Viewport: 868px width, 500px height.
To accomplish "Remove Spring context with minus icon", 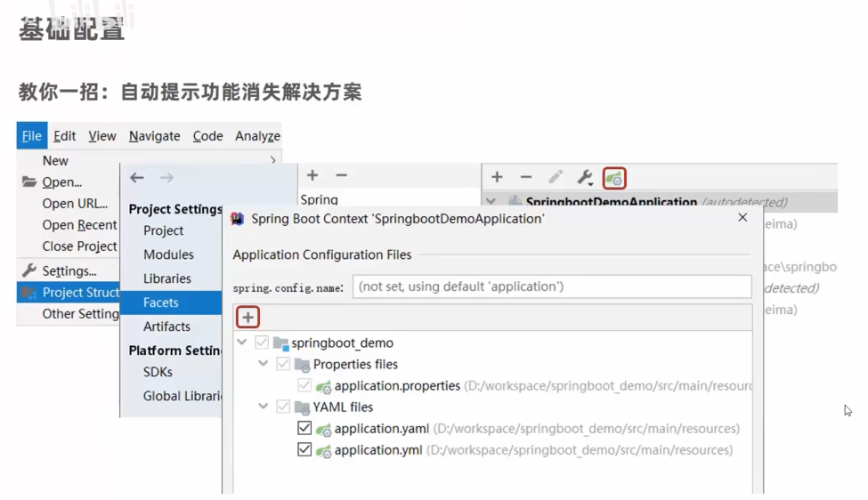I will (526, 177).
